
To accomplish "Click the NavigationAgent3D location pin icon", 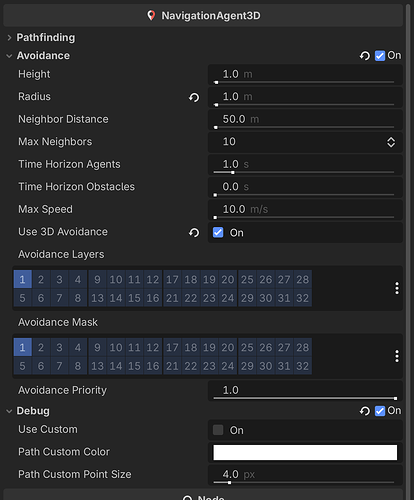I will [x=151, y=15].
